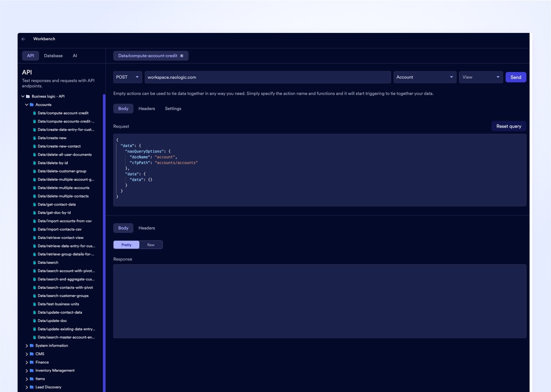Screen dimensions: 551x392
Task: Close the Data/compute-account-credit tab
Action: pyautogui.click(x=182, y=56)
